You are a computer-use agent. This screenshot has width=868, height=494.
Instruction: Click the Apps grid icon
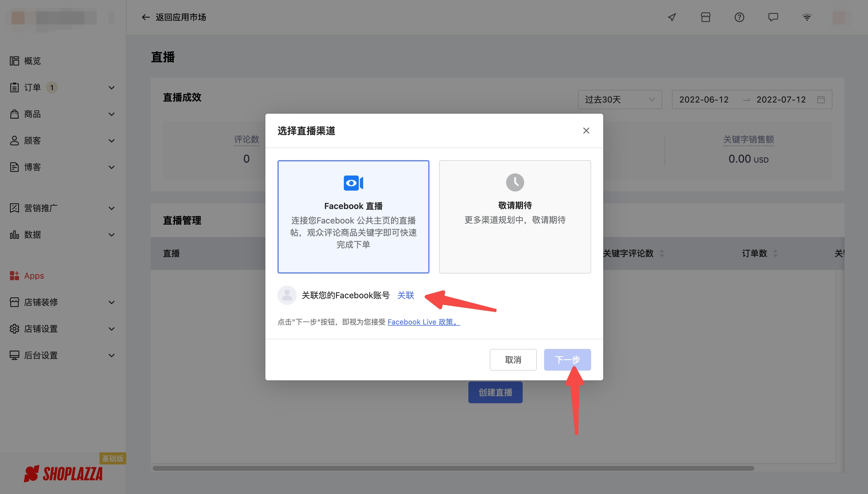pyautogui.click(x=14, y=276)
